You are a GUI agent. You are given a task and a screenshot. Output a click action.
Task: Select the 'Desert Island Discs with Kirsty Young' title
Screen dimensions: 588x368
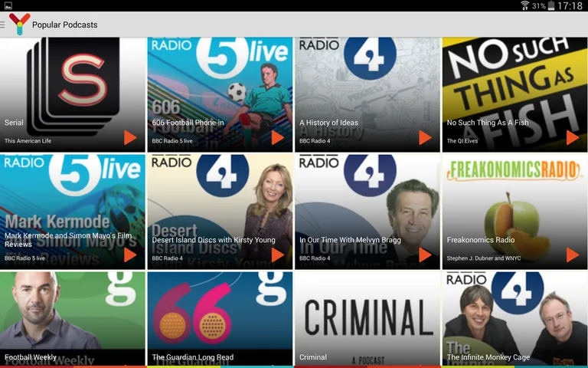pos(214,239)
